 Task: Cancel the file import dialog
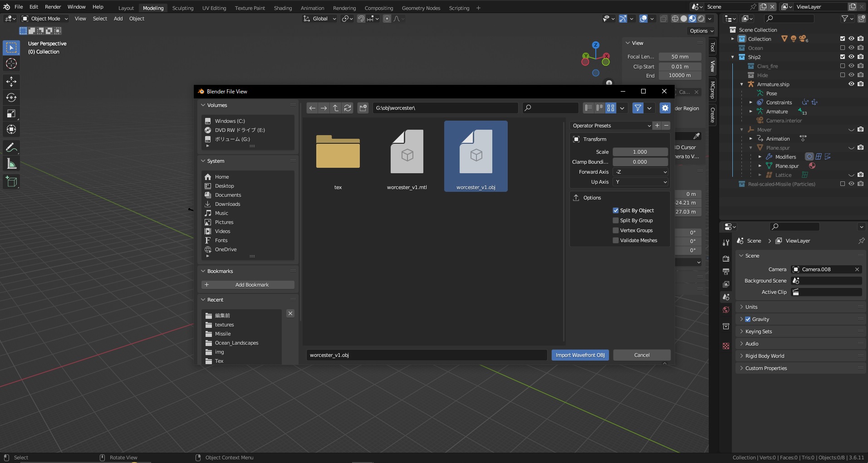[x=642, y=355]
